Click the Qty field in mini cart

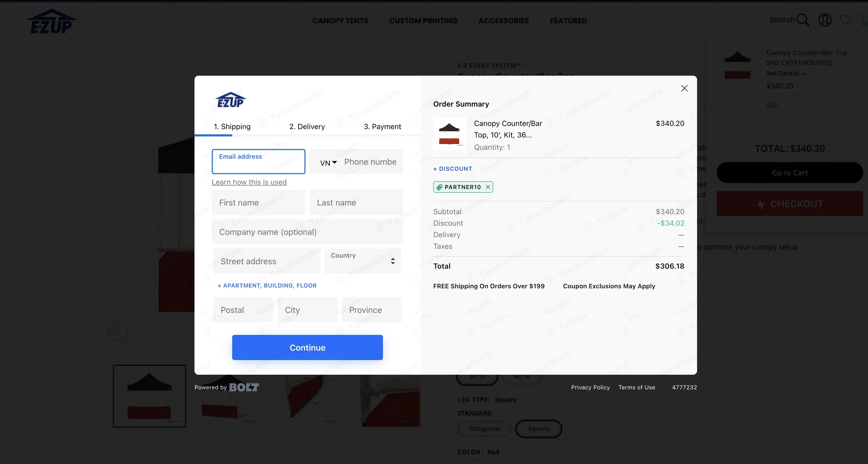(800, 104)
